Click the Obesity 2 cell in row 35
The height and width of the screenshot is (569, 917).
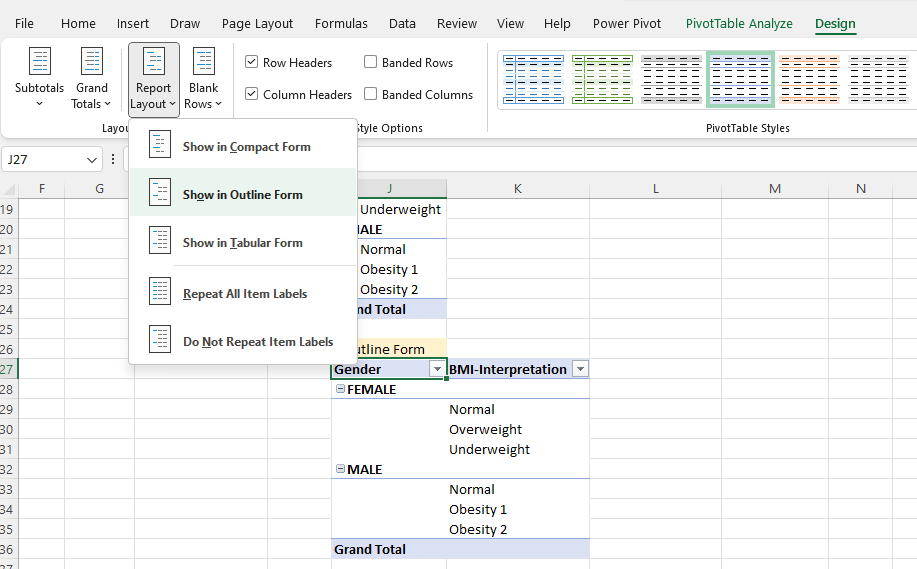[518, 529]
